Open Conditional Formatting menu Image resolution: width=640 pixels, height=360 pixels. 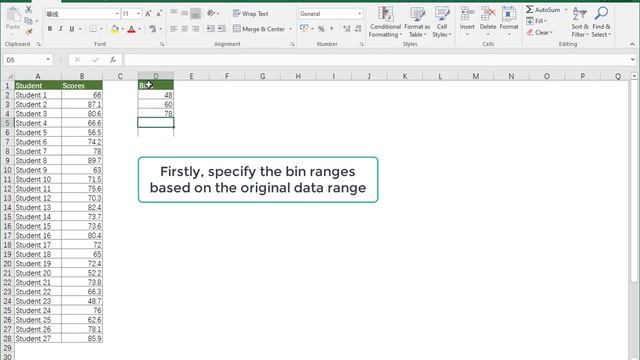pyautogui.click(x=385, y=22)
